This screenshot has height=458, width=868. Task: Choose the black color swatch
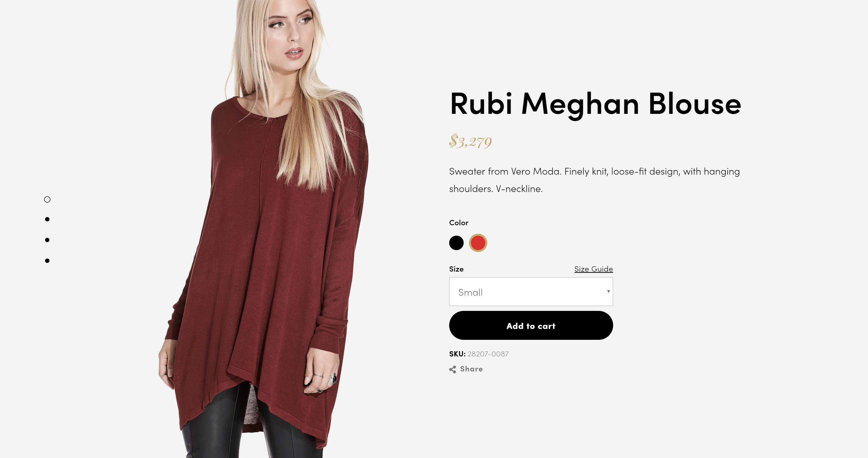456,243
